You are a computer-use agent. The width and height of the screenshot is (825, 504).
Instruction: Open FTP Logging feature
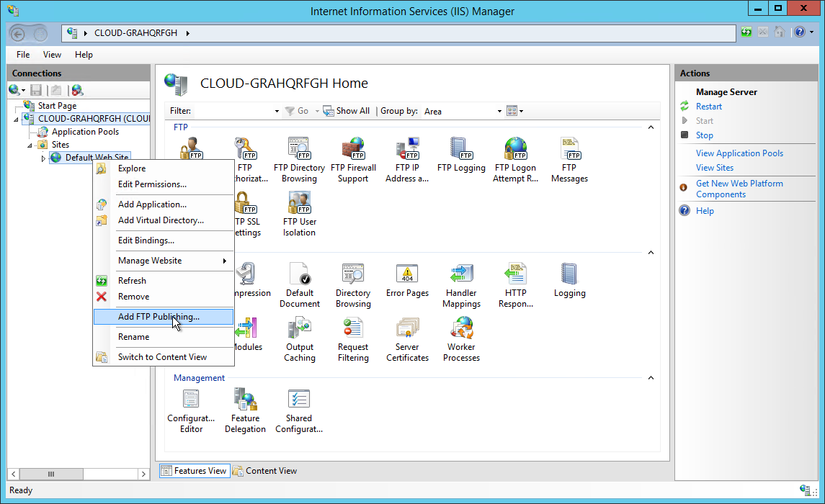click(461, 155)
